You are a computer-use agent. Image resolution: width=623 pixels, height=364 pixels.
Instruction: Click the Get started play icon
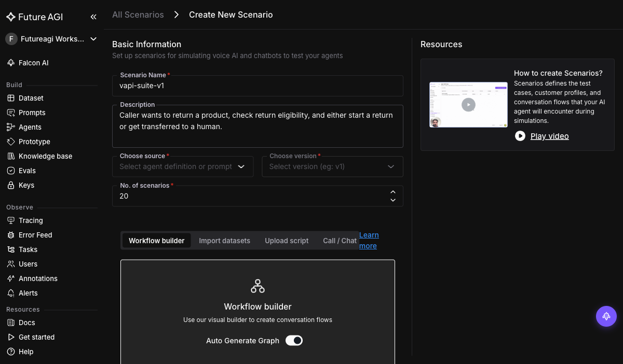tap(10, 337)
